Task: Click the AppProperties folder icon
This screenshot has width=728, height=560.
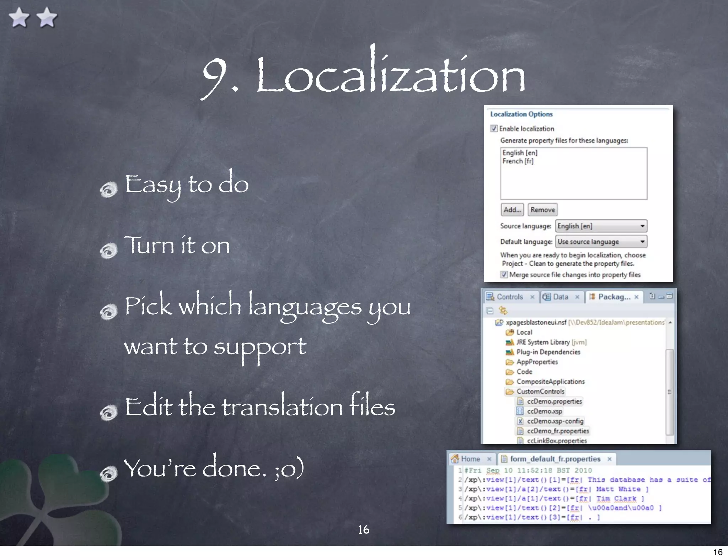Action: [510, 362]
